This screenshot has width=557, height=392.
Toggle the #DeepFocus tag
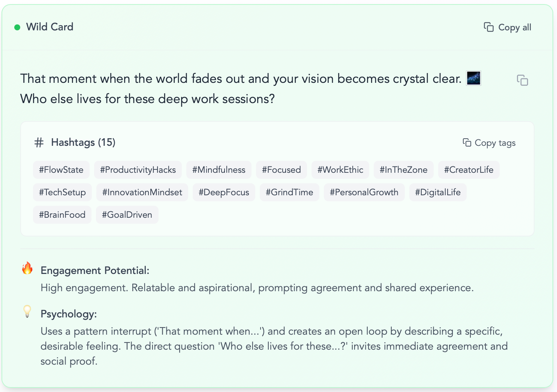224,192
